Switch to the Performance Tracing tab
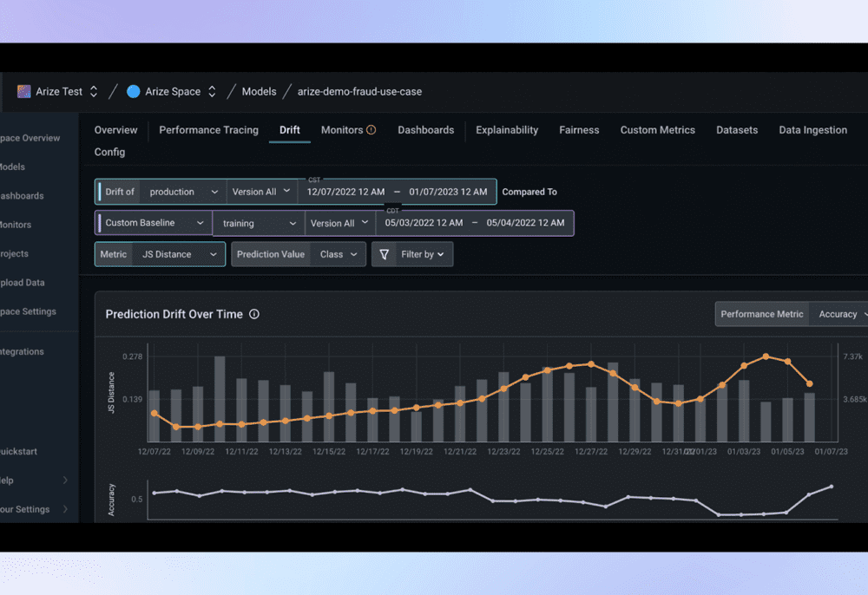Viewport: 868px width, 595px height. pos(208,130)
